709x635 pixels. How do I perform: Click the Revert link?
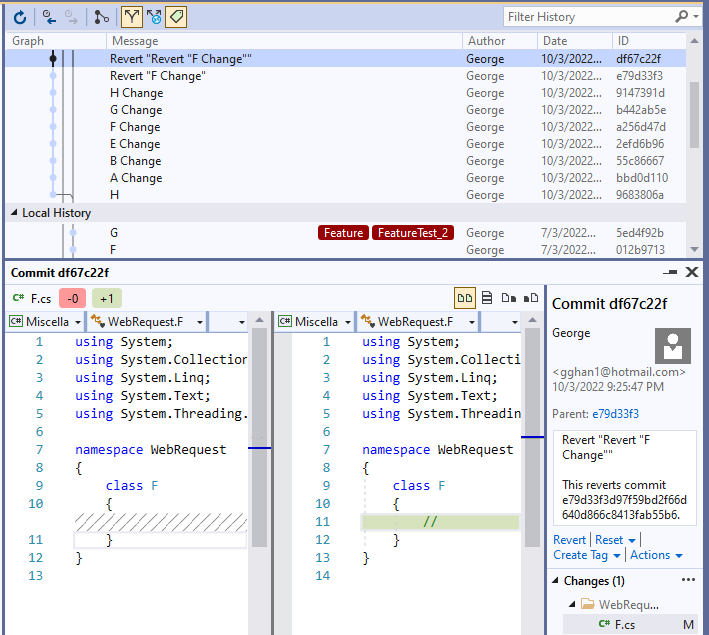click(x=569, y=540)
